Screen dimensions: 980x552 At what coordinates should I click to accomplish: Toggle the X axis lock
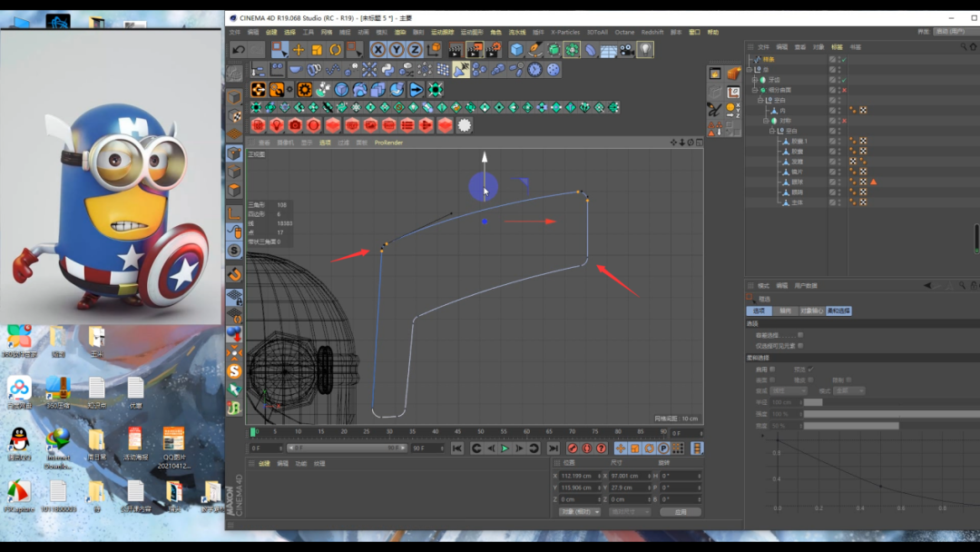coord(377,49)
